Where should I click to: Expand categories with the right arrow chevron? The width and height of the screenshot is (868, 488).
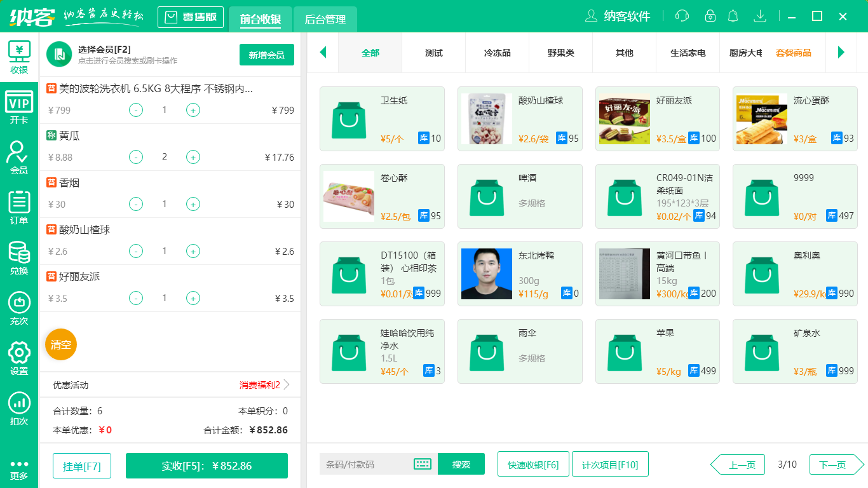842,53
